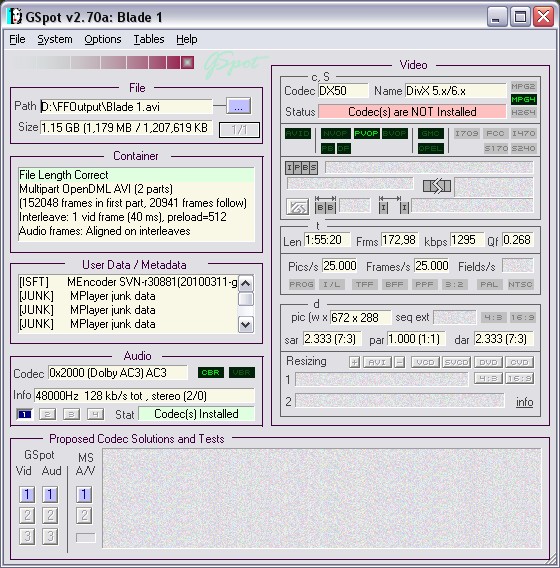Screen dimensions: 560x568
Task: Click the H264 indicator
Action: [x=523, y=112]
